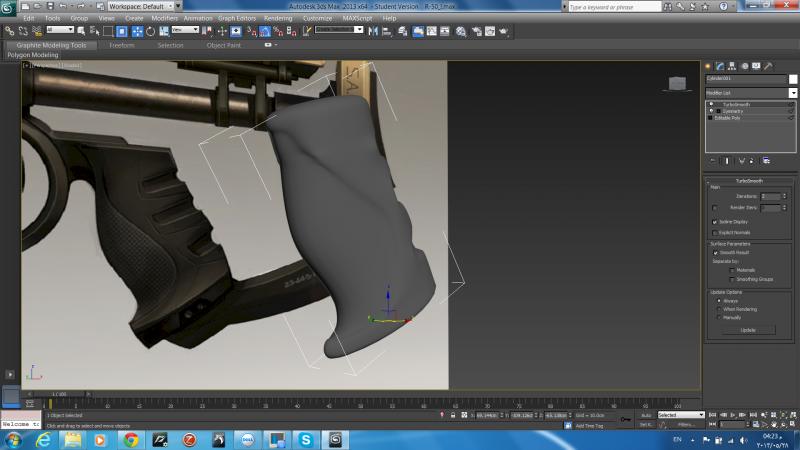Enable the Smoothing Groups checkbox
This screenshot has width=800, height=450.
click(732, 279)
